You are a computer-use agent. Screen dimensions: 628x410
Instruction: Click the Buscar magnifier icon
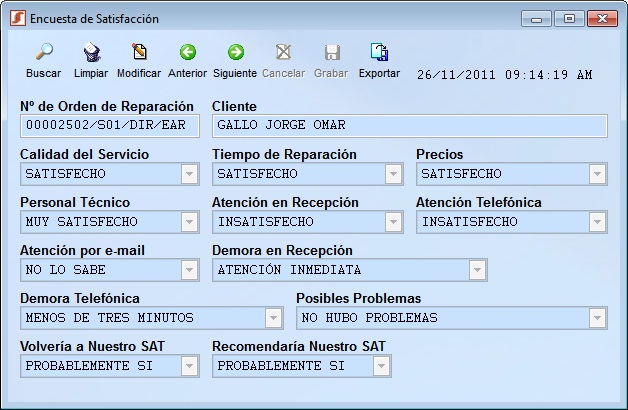click(x=43, y=53)
